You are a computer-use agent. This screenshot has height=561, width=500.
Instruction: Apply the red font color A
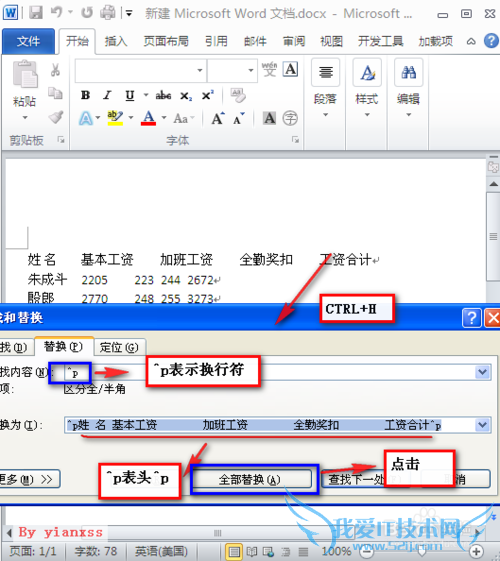(x=148, y=118)
